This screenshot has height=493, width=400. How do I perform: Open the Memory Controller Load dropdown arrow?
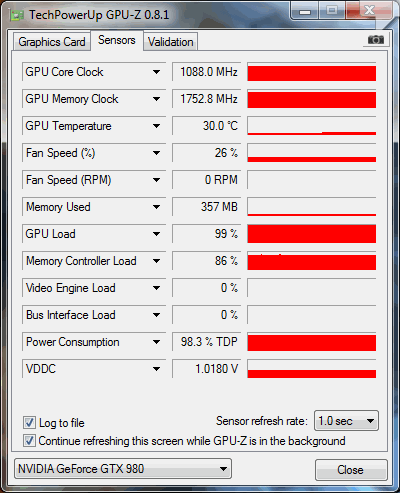[x=156, y=261]
